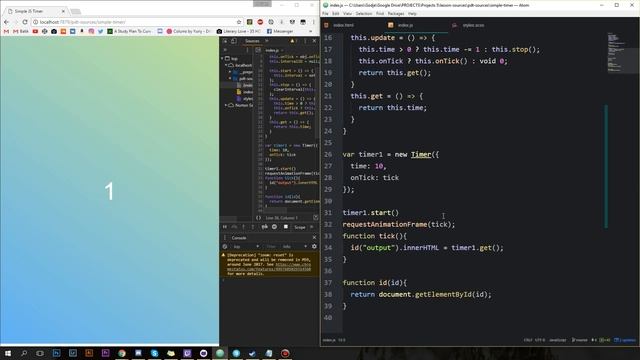
Task: Expand the pdt-sources folder arrow
Action: click(230, 78)
